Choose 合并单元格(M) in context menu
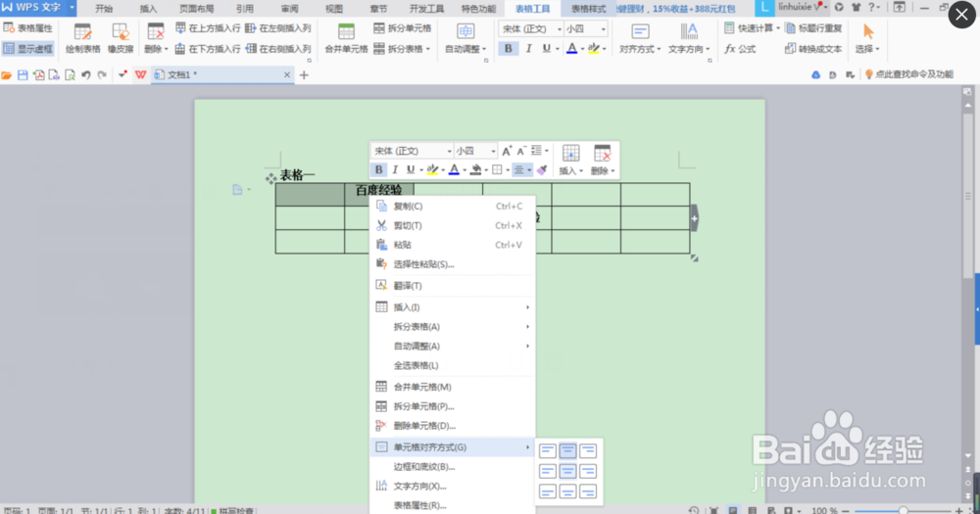This screenshot has width=980, height=514. (453, 387)
